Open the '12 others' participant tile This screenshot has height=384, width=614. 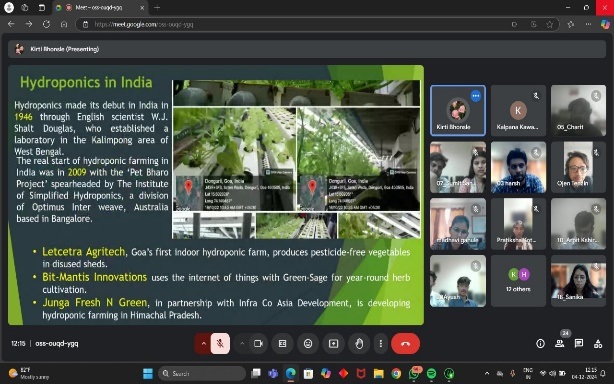[x=518, y=281]
